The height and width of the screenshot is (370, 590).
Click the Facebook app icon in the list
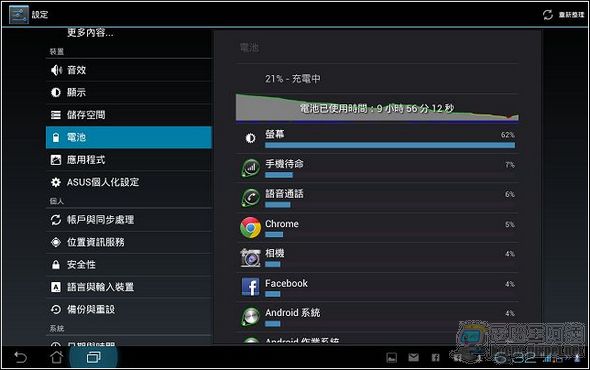pos(251,287)
